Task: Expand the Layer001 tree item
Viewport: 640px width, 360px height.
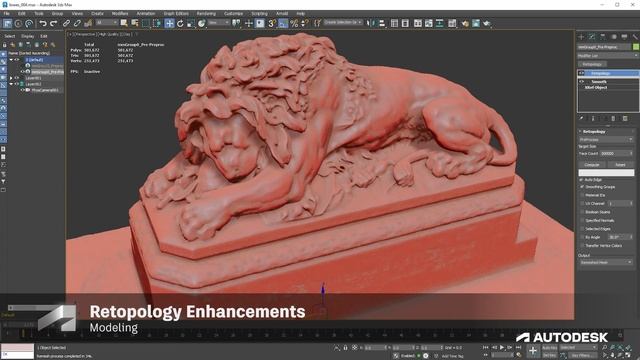Action: click(x=11, y=78)
